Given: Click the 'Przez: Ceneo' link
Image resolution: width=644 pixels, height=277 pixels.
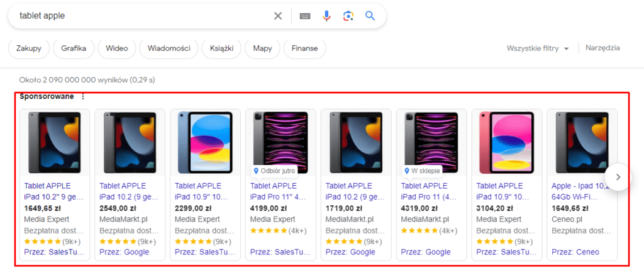Looking at the screenshot, I should pos(575,252).
